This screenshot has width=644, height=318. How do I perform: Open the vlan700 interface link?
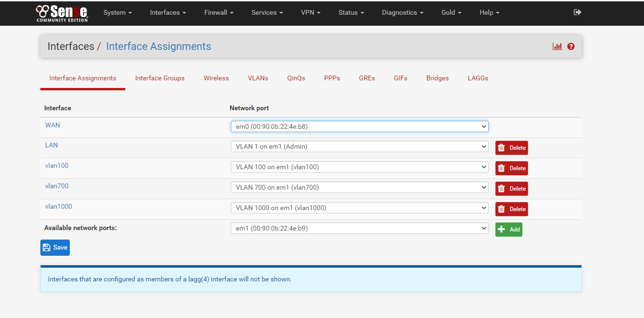(57, 186)
